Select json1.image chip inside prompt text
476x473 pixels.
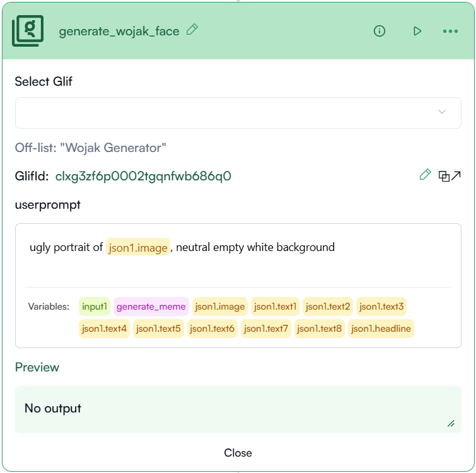click(x=138, y=247)
